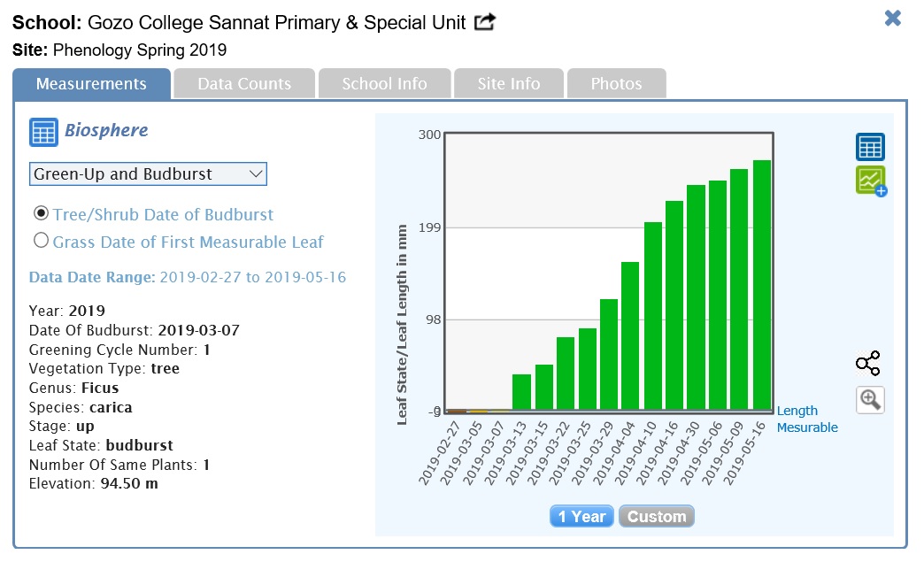Select Grass Date of First Measurable Leaf
Viewport: 924px width, 562px height.
click(x=41, y=241)
